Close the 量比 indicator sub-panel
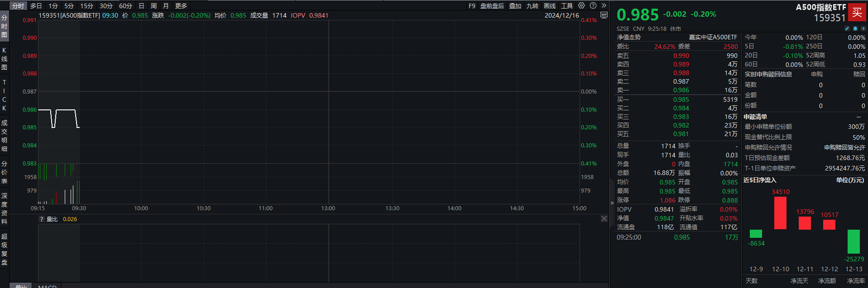Screen dimensions: 868x288 [604, 219]
